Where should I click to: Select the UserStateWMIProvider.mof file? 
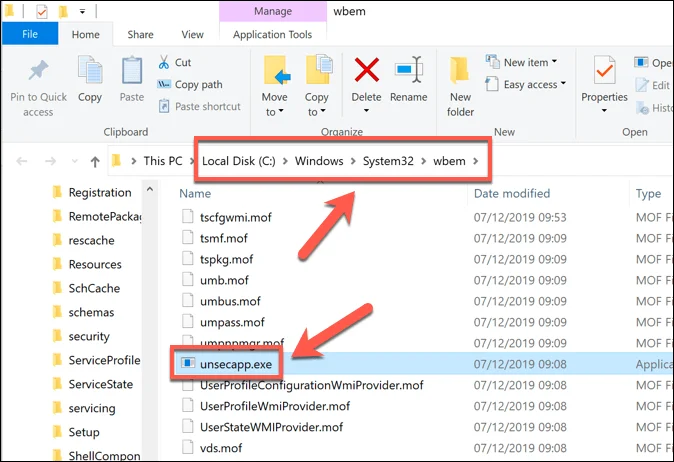pyautogui.click(x=262, y=427)
